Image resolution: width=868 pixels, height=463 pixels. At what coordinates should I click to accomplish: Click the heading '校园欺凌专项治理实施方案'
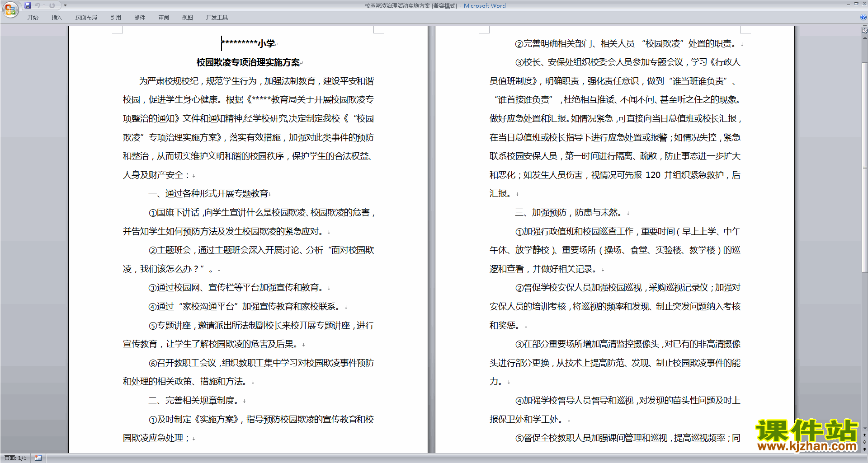coord(248,62)
